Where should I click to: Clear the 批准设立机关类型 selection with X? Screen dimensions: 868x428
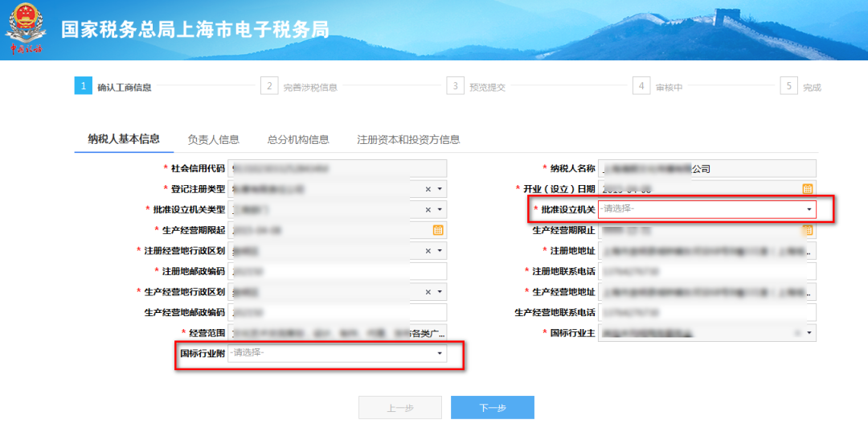pyautogui.click(x=428, y=209)
